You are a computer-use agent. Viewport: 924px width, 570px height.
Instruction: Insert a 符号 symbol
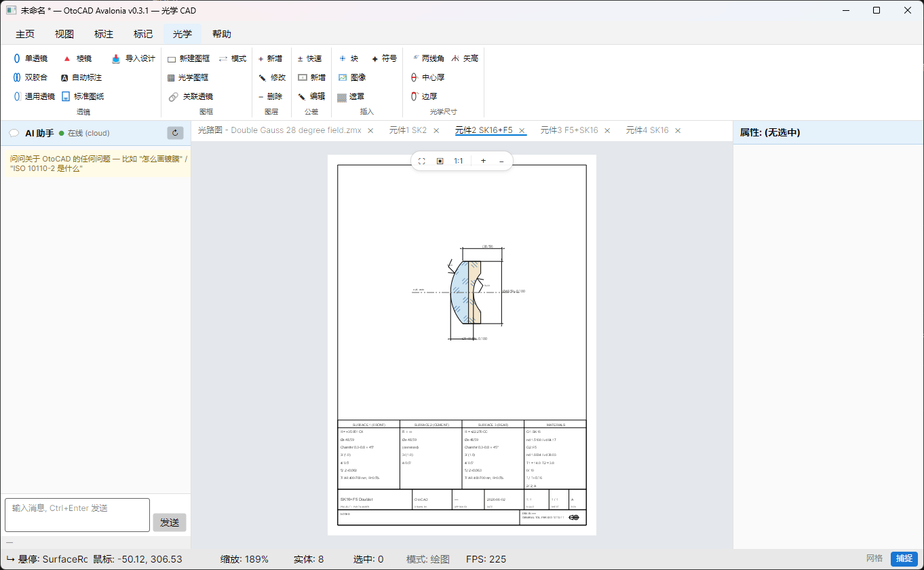pyautogui.click(x=384, y=58)
